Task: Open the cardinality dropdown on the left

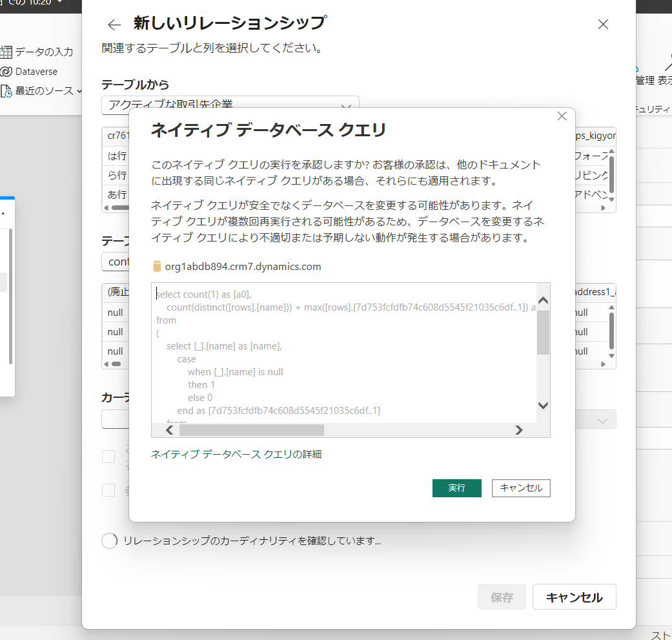Action: click(116, 419)
